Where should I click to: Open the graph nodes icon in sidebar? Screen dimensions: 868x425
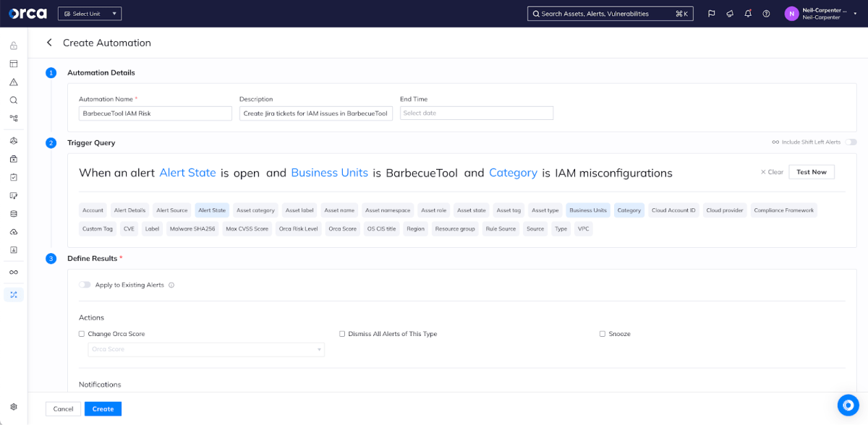click(x=14, y=118)
